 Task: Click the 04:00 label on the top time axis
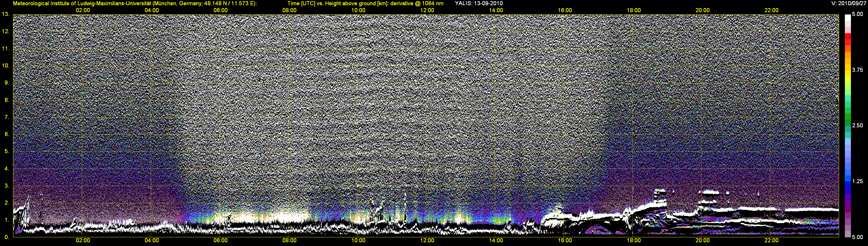152,10
